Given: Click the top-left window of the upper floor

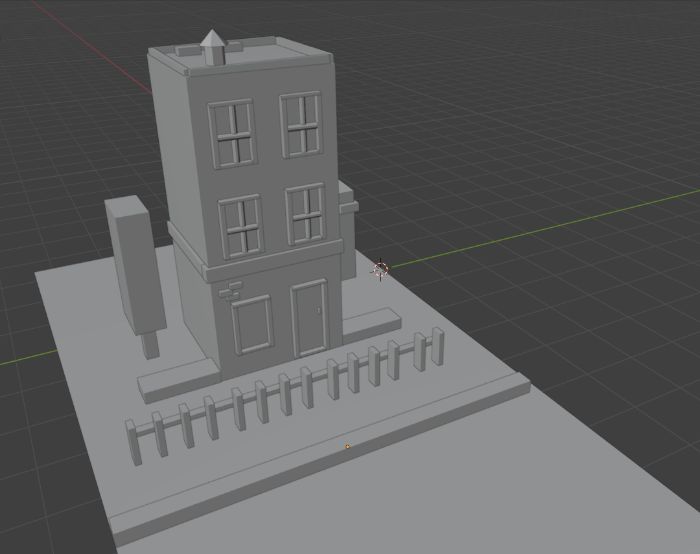Looking at the screenshot, I should click(233, 134).
